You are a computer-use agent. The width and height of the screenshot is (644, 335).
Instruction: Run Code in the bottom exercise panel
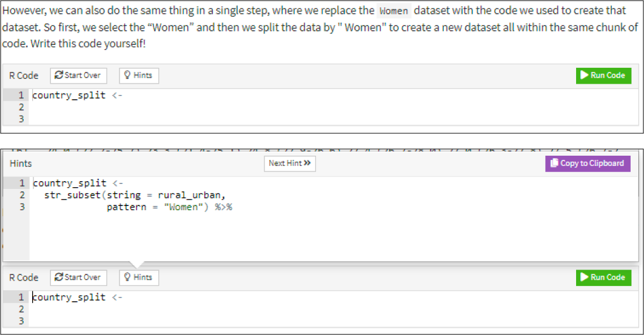603,277
